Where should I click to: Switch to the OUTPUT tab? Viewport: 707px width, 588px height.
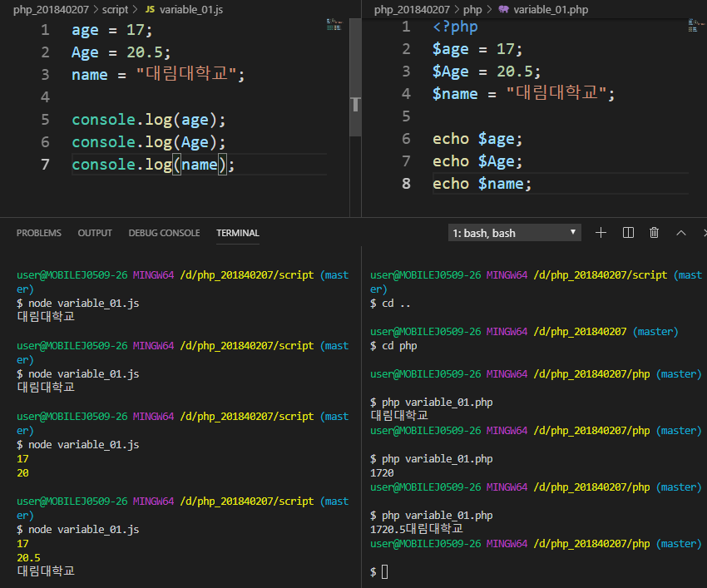[x=95, y=233]
